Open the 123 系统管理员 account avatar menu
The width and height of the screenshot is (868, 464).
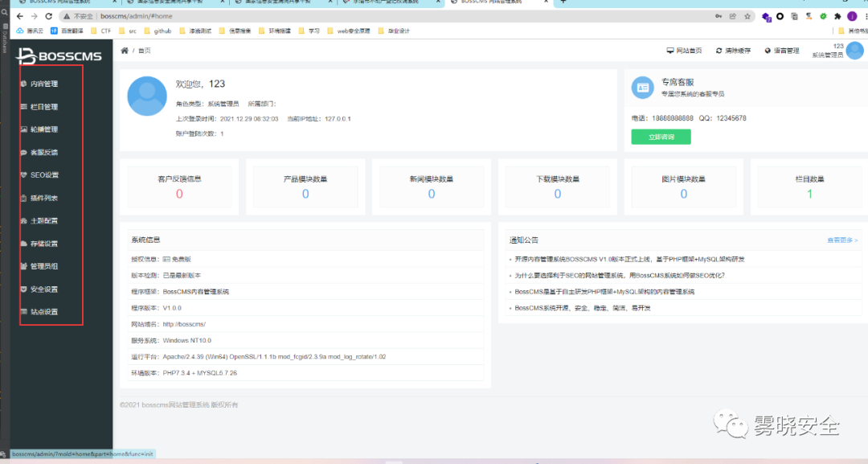coord(854,51)
